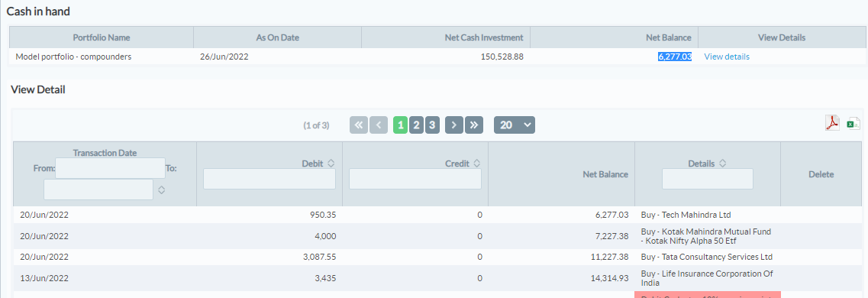Select the debit amount 950.35
868x298 pixels.
tap(322, 215)
